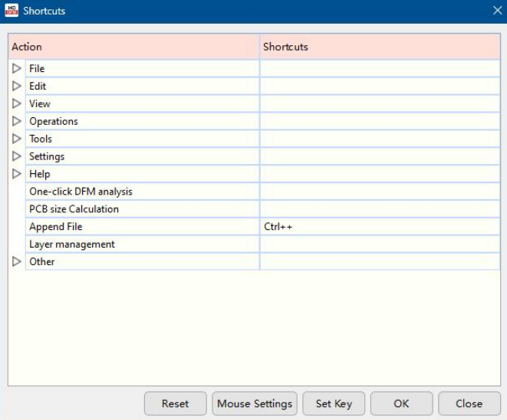Viewport: 507px width, 420px height.
Task: Expand the Other category arrow
Action: pyautogui.click(x=17, y=261)
